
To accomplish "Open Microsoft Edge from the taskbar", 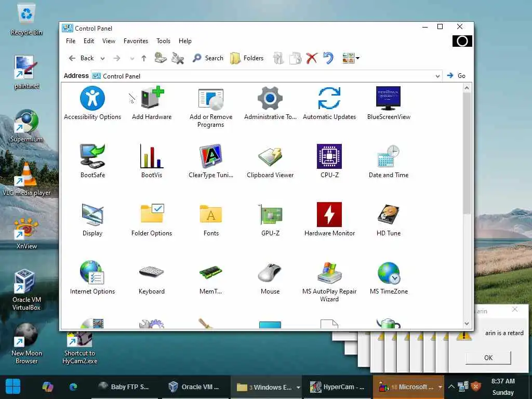I will (73, 387).
